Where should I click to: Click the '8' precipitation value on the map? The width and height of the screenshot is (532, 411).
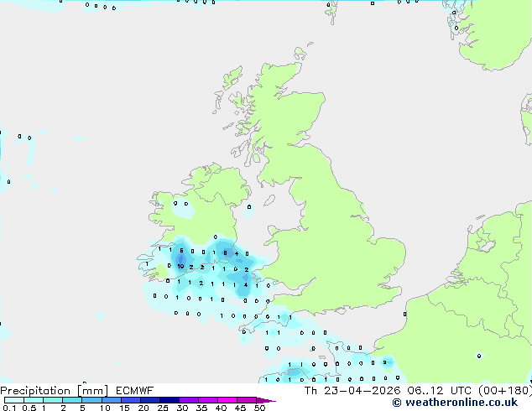click(x=225, y=252)
